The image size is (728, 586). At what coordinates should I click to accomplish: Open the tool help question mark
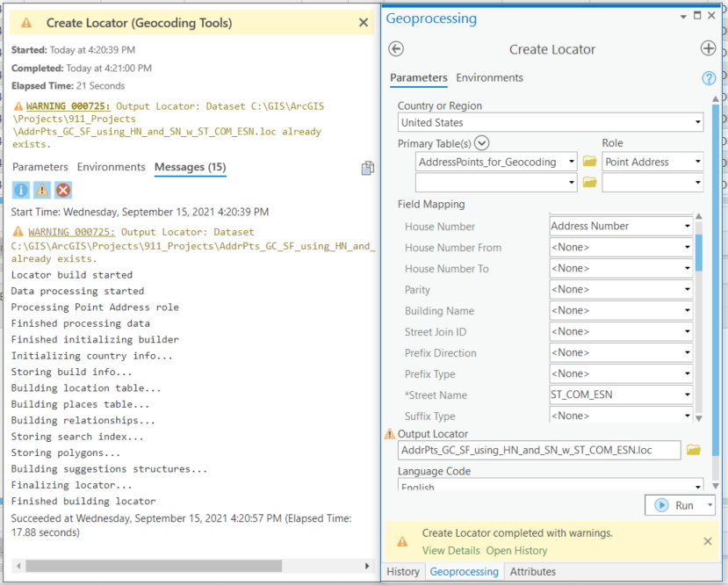tap(709, 78)
